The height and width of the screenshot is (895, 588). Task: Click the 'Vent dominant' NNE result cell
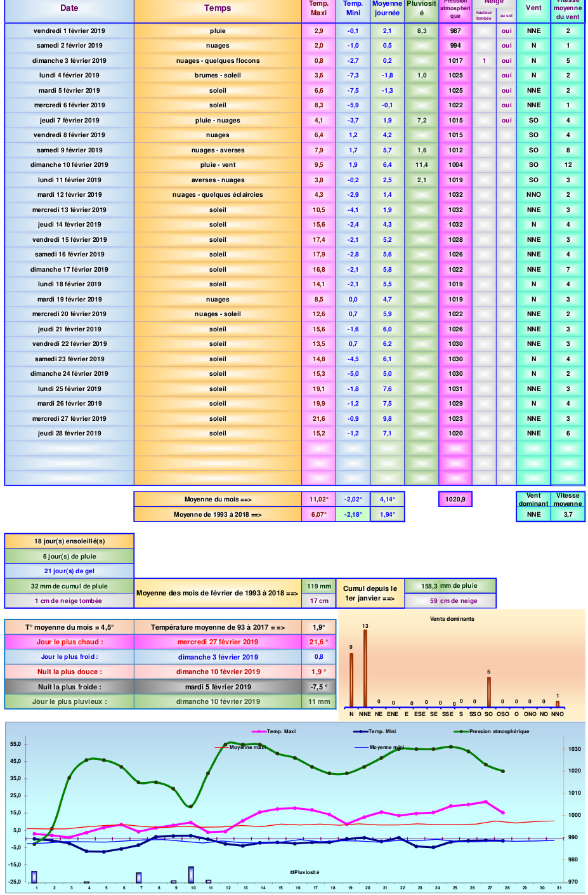tap(533, 515)
